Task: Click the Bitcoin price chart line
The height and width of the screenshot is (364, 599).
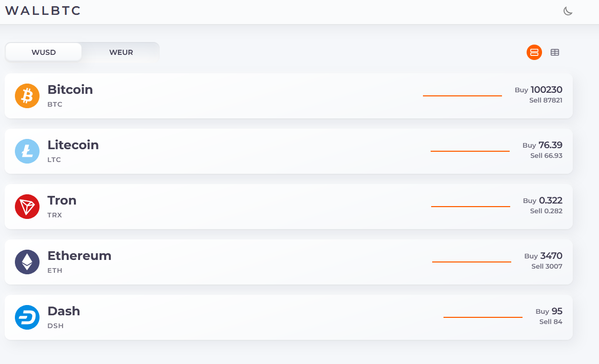Action: pos(462,96)
